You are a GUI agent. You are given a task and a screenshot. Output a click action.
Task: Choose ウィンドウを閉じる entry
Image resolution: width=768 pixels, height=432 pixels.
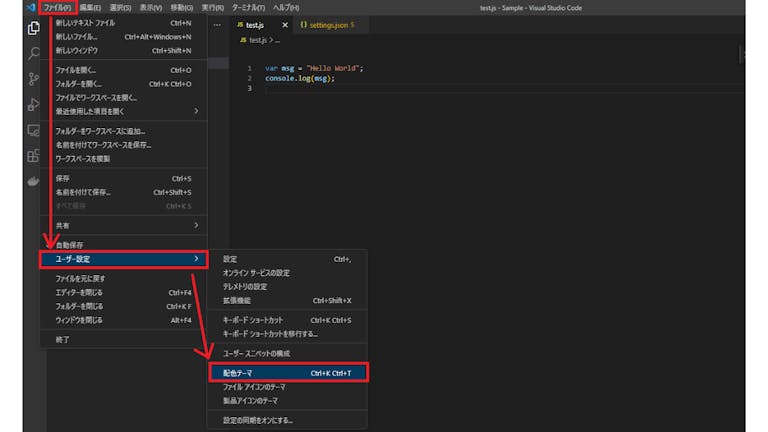coord(123,320)
